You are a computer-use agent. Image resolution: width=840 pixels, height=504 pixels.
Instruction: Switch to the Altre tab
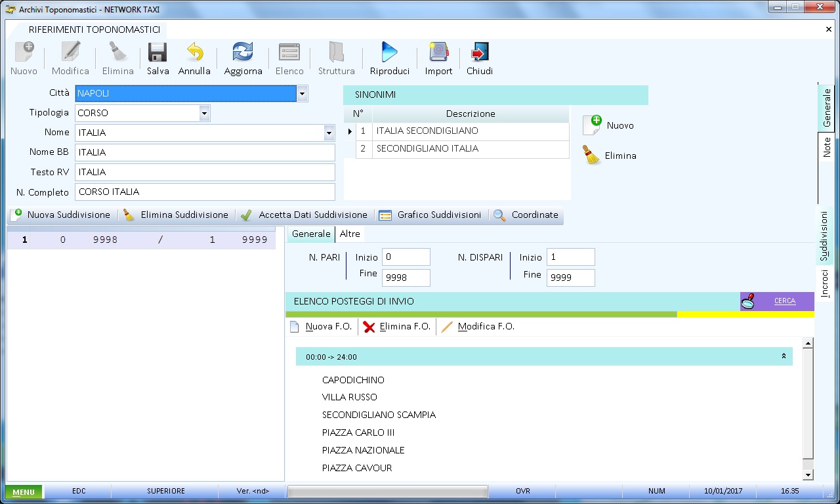coord(350,234)
